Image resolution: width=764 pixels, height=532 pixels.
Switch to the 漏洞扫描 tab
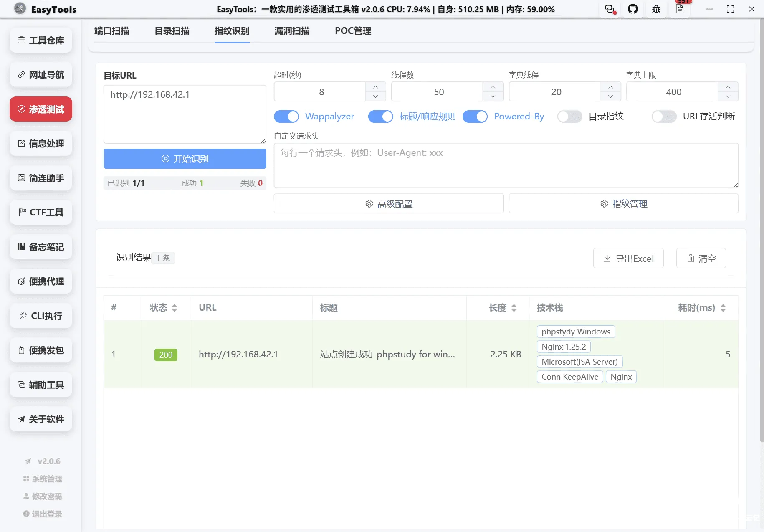[291, 31]
